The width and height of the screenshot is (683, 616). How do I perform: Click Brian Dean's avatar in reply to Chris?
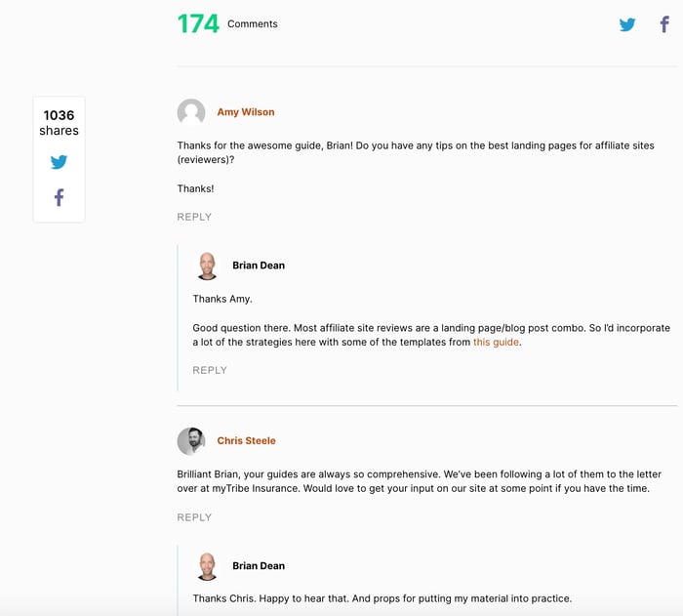pos(207,566)
